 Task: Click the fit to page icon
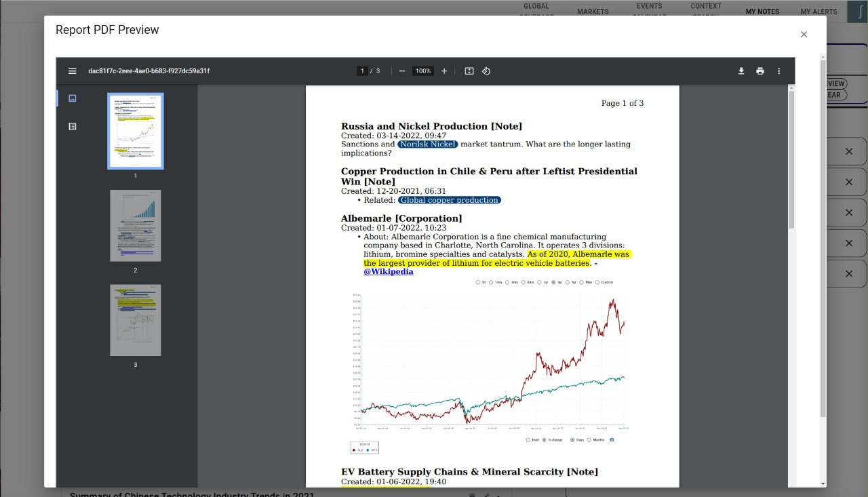coord(469,71)
